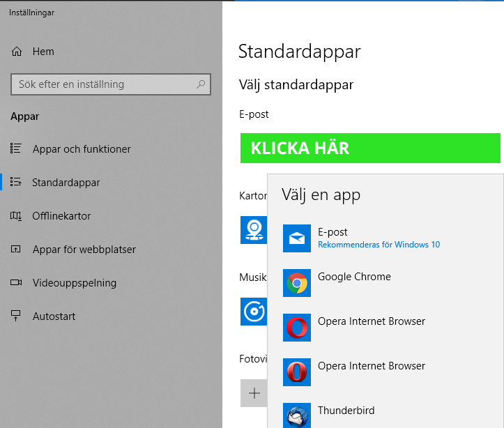
Task: Open the Videouppspelning settings
Action: (x=75, y=283)
